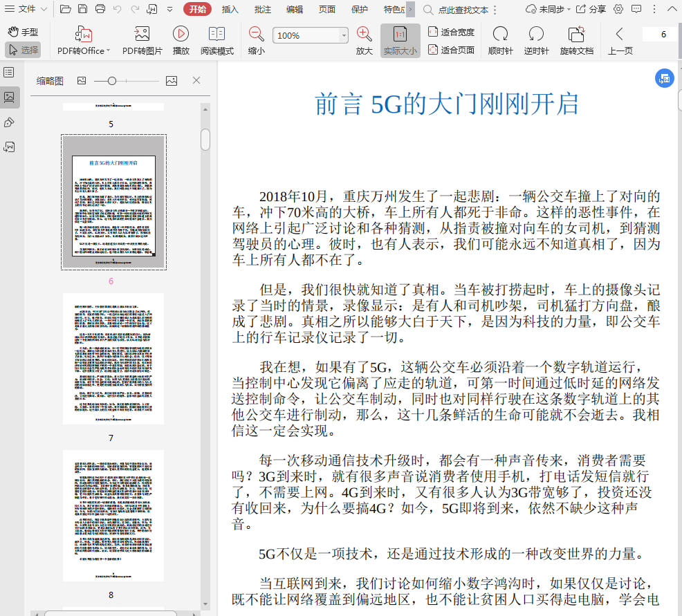Click the 分享 share button
Screen dimensions: 682x616
point(591,9)
